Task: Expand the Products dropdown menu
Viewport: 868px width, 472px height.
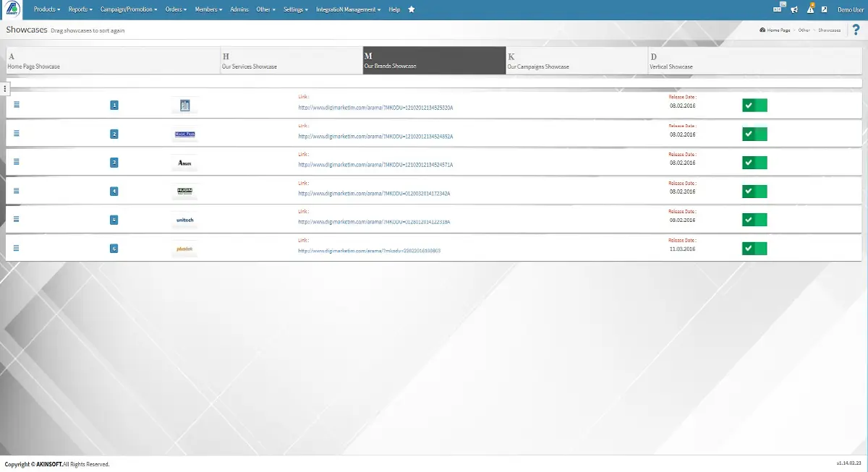Action: (x=47, y=9)
